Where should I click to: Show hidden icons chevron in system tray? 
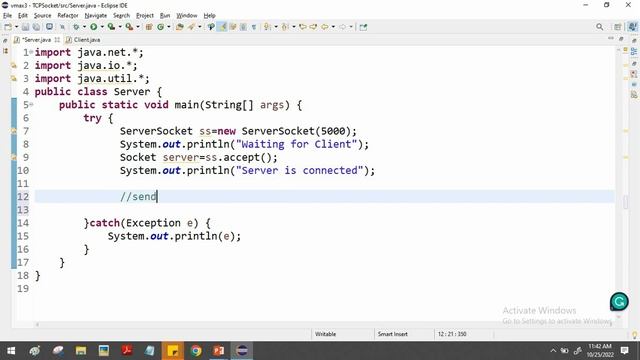pos(553,351)
